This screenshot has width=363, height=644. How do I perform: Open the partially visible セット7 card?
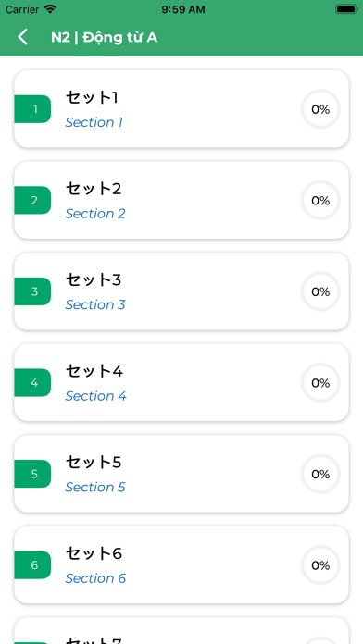(x=181, y=631)
